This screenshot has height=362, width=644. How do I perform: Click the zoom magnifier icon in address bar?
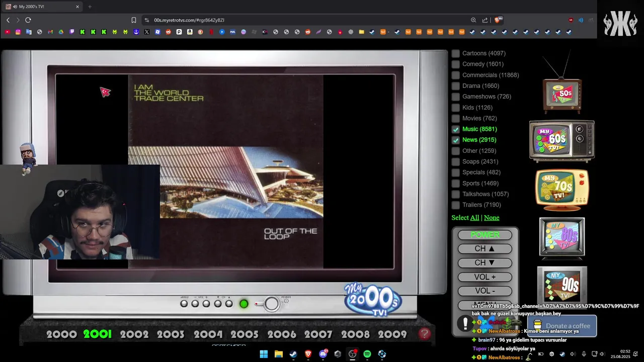coord(473,20)
